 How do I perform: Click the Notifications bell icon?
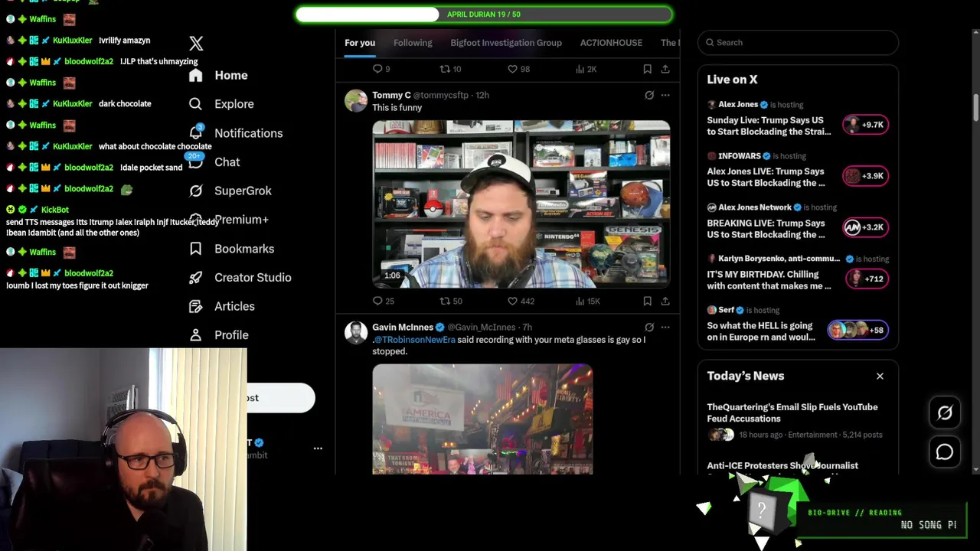click(196, 132)
